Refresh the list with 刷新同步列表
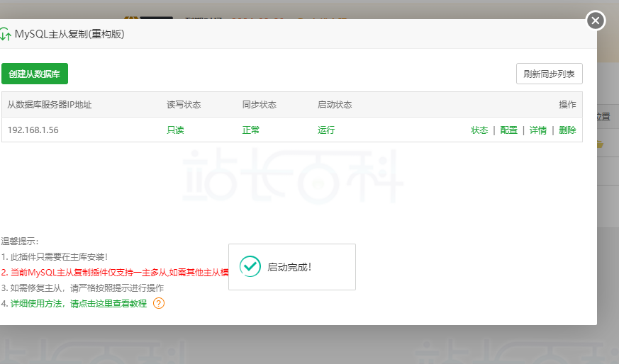Image resolution: width=619 pixels, height=364 pixels. (549, 74)
